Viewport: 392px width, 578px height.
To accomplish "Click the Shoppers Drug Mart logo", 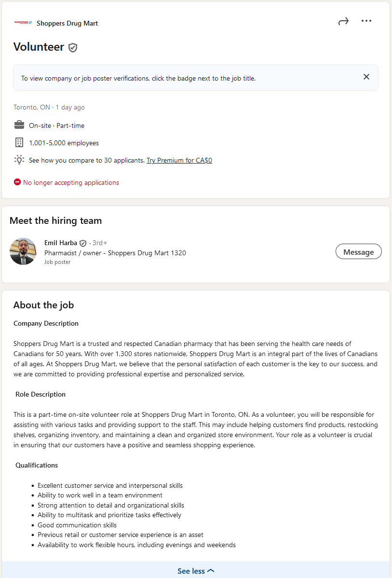I will (x=23, y=23).
